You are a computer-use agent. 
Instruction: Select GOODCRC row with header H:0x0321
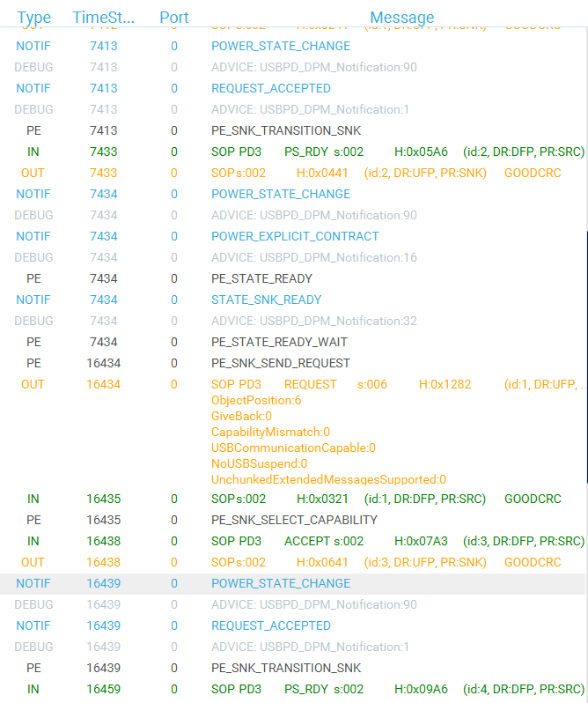(292, 499)
